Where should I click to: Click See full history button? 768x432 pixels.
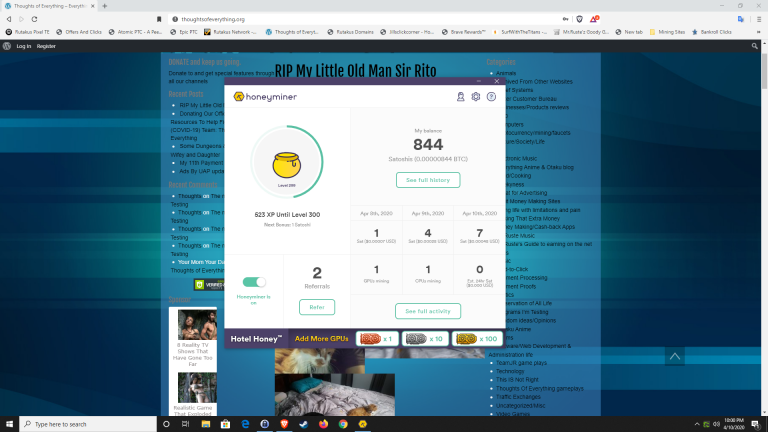[428, 180]
